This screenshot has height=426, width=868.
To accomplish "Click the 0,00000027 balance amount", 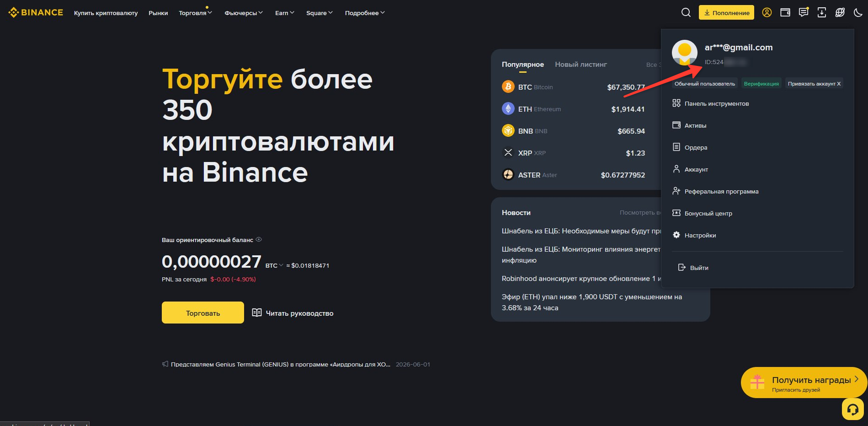I will pyautogui.click(x=212, y=261).
